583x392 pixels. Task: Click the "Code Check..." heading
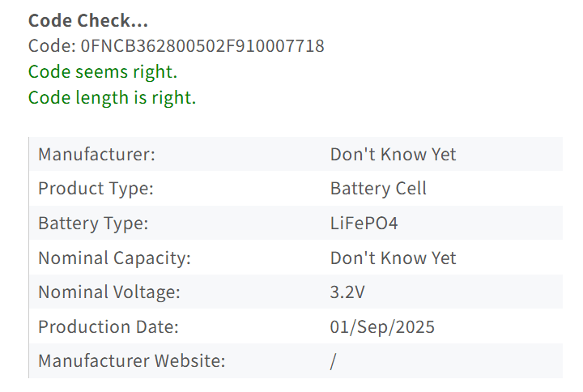tap(88, 21)
